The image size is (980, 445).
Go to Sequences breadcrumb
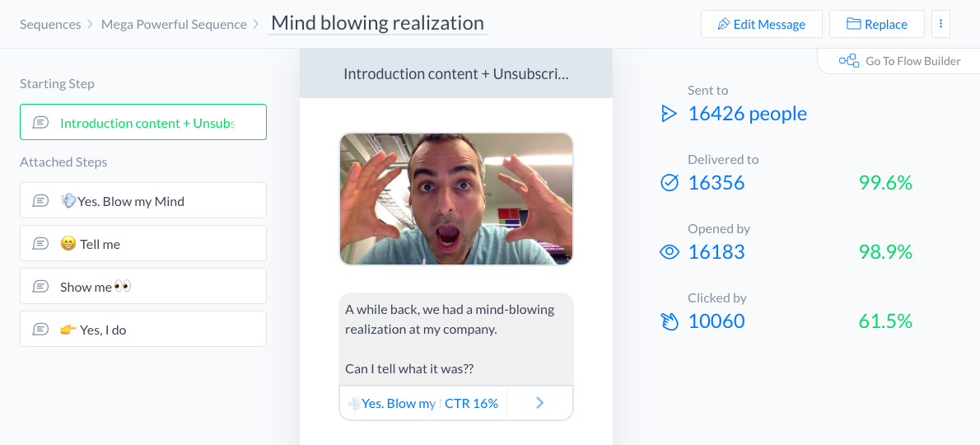50,25
